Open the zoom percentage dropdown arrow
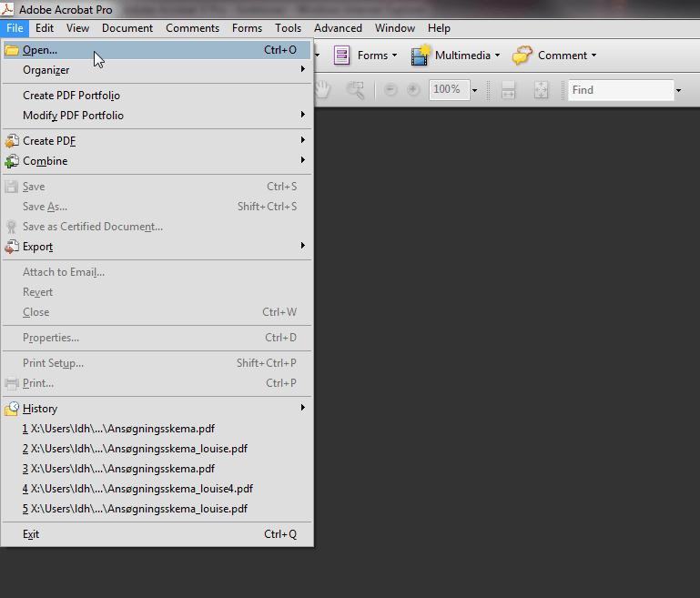This screenshot has height=598, width=700. (474, 90)
